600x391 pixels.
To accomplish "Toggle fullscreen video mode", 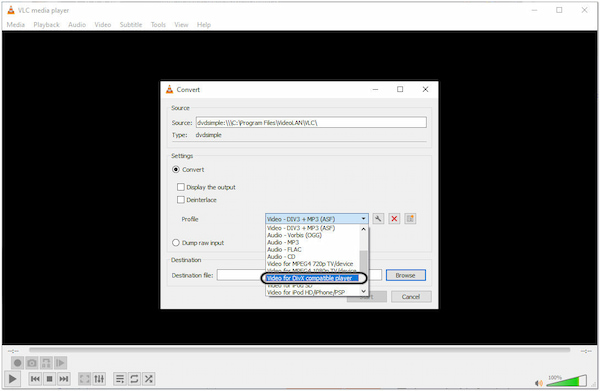I will click(84, 379).
